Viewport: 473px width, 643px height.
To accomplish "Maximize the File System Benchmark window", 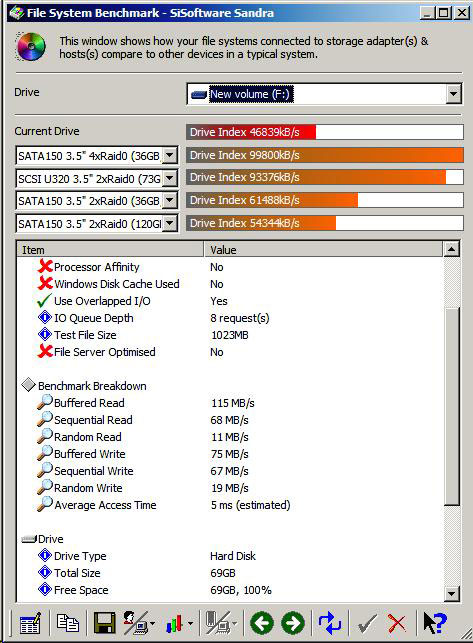I will point(444,13).
